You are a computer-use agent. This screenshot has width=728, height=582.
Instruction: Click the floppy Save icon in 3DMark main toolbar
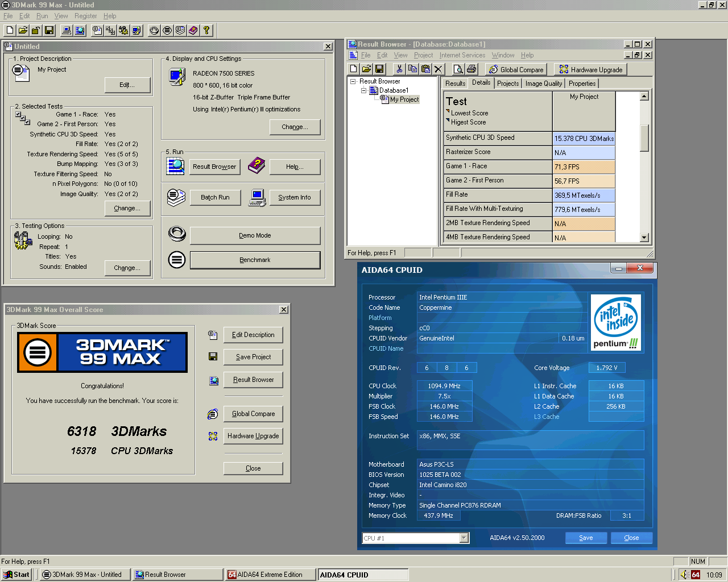[x=49, y=30]
